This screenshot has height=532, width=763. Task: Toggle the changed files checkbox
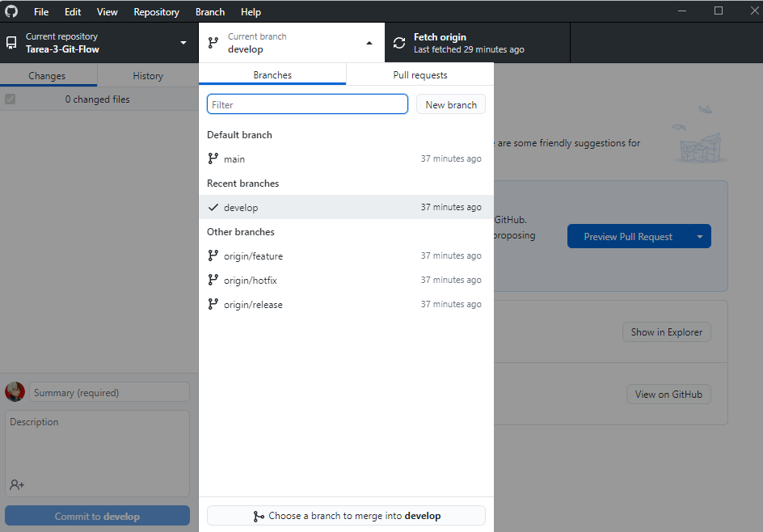point(11,99)
